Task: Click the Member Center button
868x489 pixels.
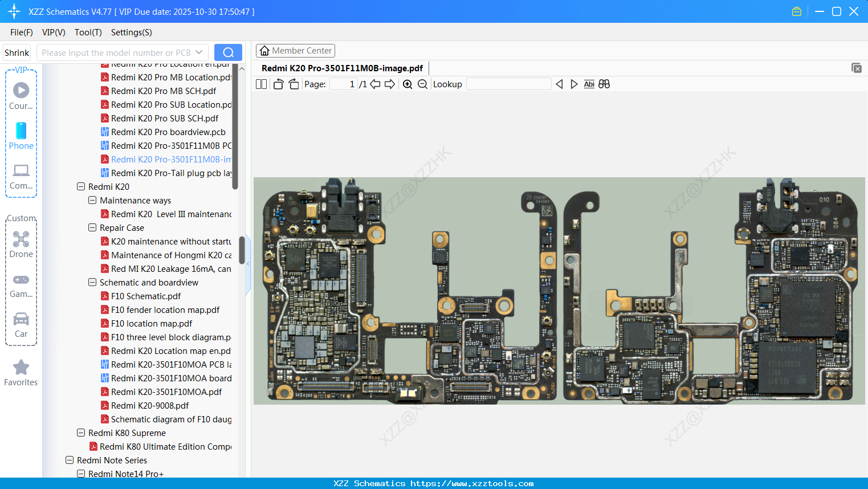Action: coord(295,50)
